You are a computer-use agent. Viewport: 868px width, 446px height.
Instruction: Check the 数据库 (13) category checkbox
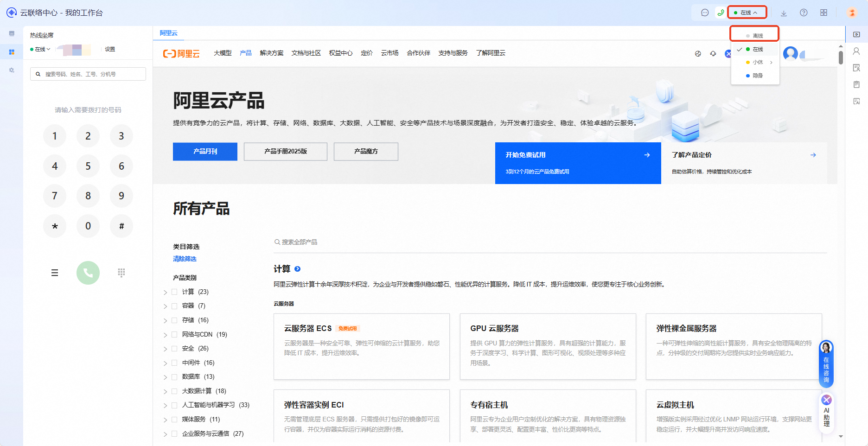click(x=174, y=377)
